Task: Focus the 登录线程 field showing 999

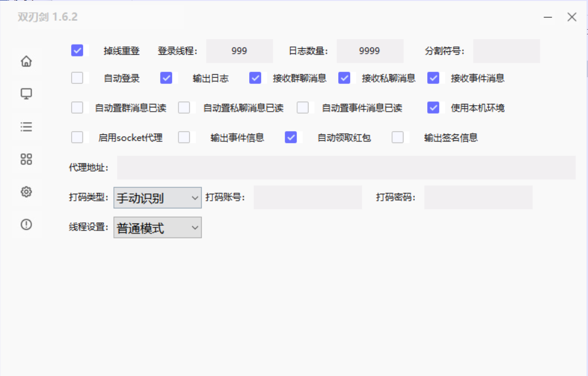Action: tap(239, 51)
